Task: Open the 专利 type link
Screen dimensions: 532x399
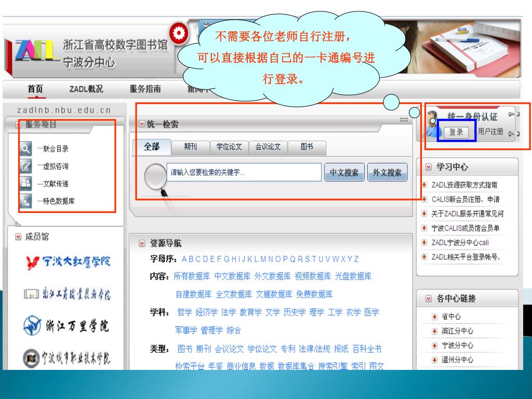Action: click(288, 349)
